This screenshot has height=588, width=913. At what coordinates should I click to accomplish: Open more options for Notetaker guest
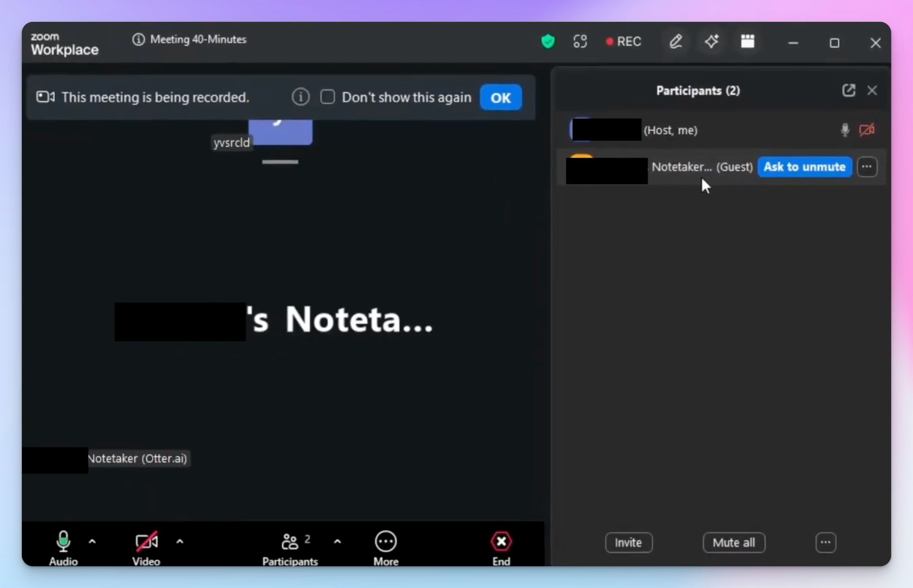(x=867, y=167)
